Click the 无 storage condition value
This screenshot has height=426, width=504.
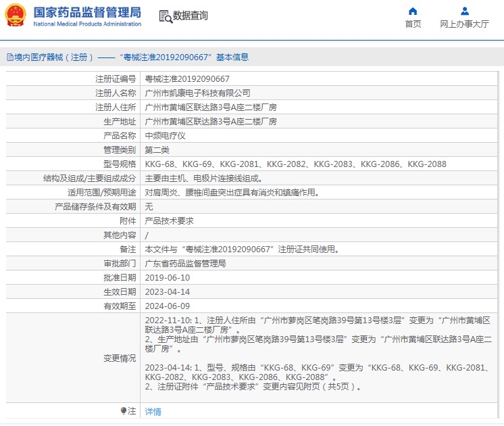click(149, 206)
